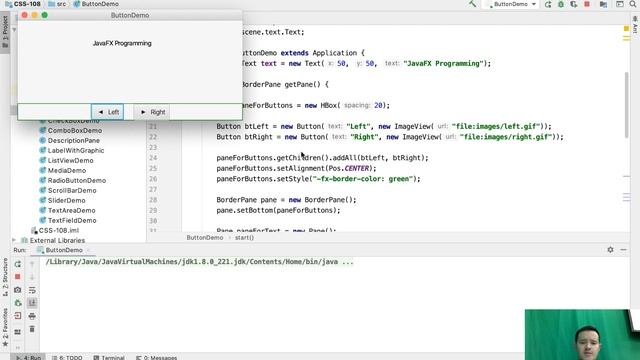Open the 2: Favorites side tool tab
The width and height of the screenshot is (640, 360).
pos(5,327)
